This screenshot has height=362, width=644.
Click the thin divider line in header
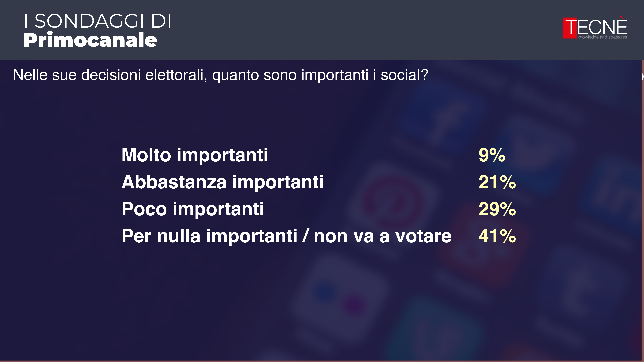365,31
